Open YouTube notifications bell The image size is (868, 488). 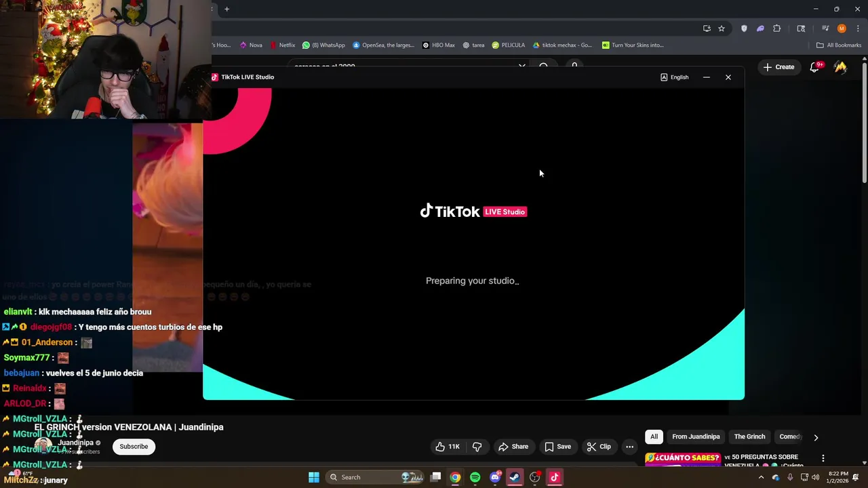coord(815,67)
